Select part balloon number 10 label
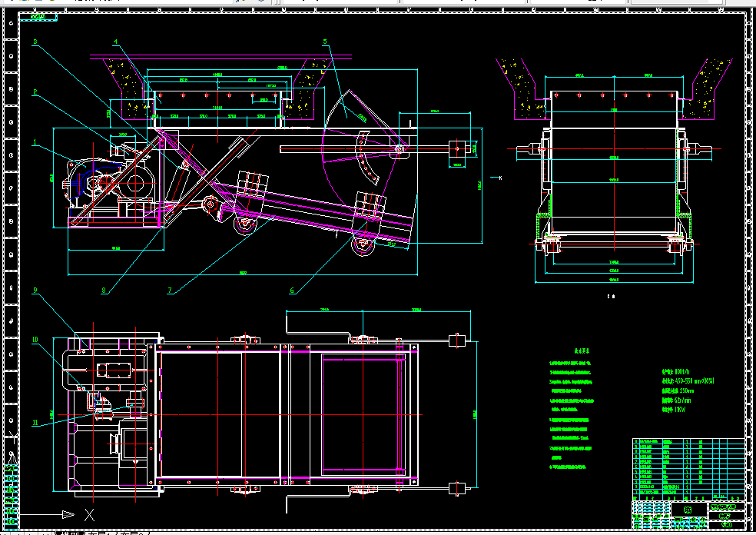756x535 pixels. pos(35,340)
